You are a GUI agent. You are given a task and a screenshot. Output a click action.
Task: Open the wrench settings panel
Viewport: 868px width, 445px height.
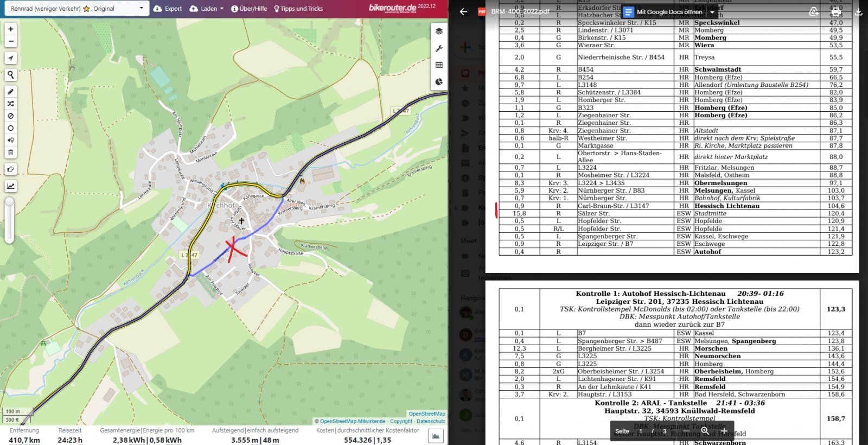439,49
